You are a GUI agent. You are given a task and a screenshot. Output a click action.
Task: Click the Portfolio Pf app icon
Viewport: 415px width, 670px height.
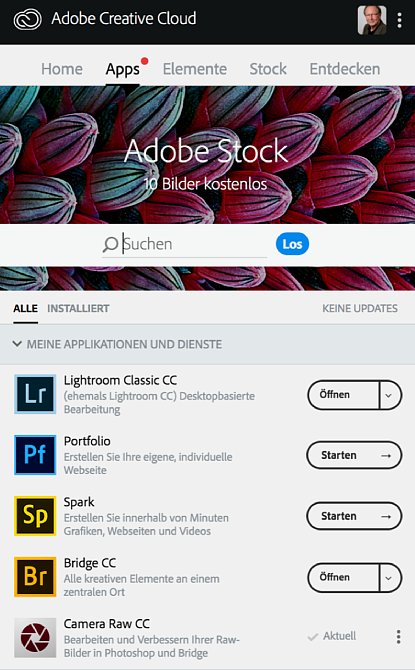pyautogui.click(x=35, y=455)
